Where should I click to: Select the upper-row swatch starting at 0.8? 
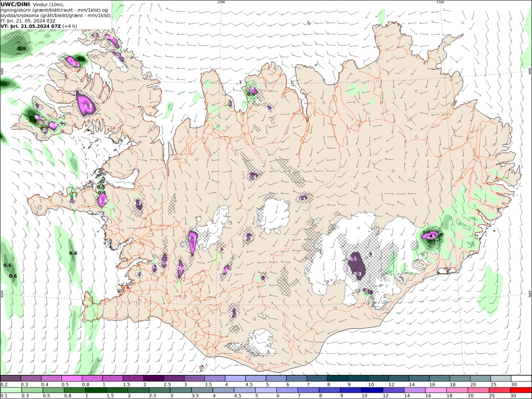[92, 379]
